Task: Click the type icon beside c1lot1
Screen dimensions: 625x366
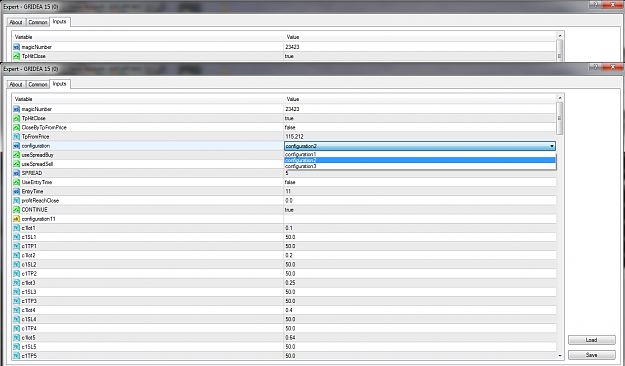Action: (x=16, y=228)
